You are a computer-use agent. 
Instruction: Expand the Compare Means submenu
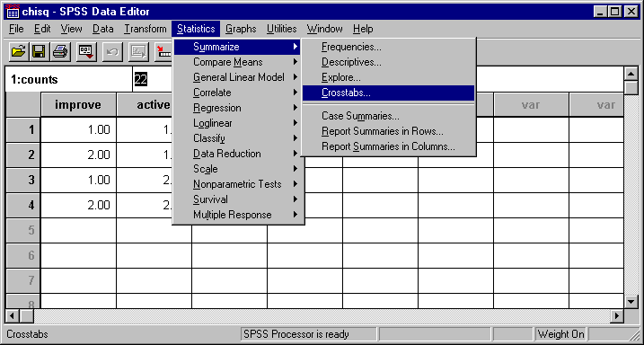click(237, 62)
